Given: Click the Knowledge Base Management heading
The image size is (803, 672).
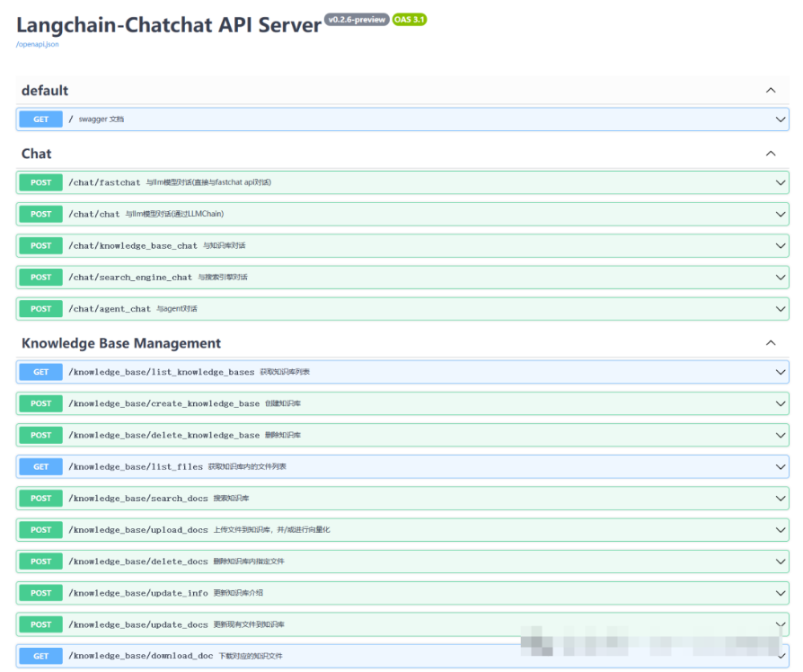Looking at the screenshot, I should point(121,343).
